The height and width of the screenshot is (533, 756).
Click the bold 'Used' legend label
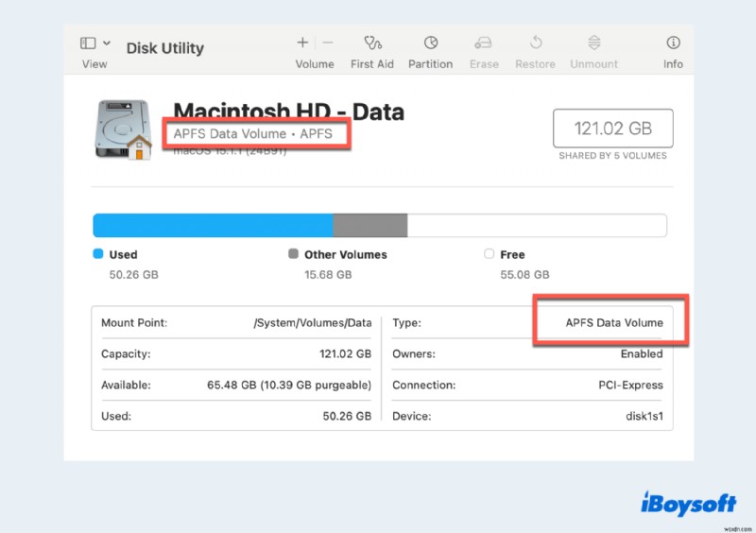pyautogui.click(x=124, y=254)
